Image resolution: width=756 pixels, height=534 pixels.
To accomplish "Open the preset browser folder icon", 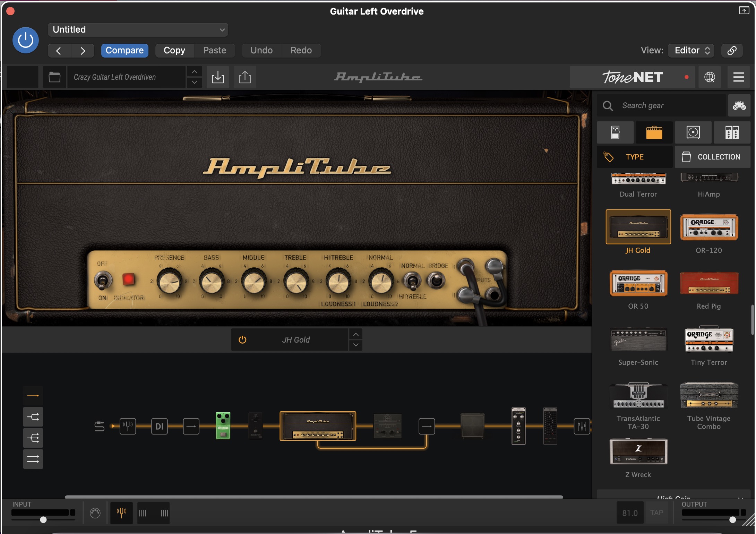I will tap(54, 77).
